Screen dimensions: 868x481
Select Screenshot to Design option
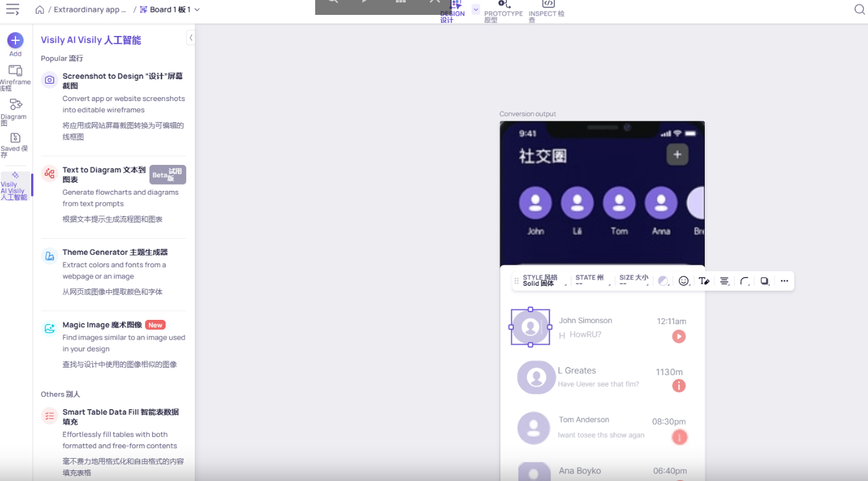(x=122, y=81)
